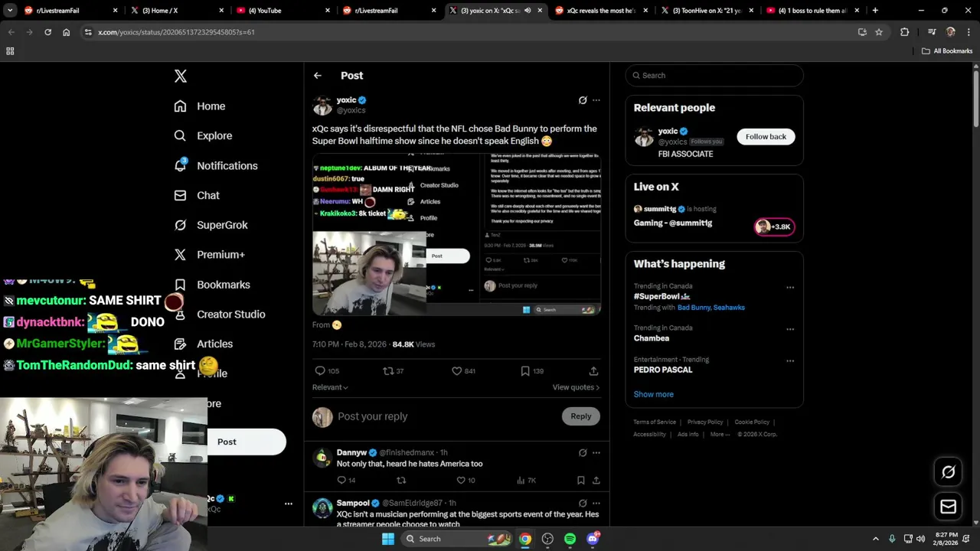980x551 pixels.
Task: Show hidden system tray icons
Action: coord(876,539)
